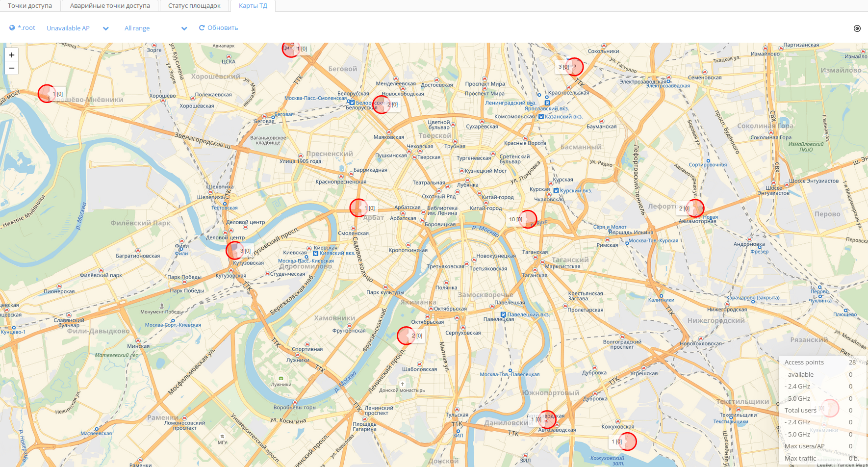Image resolution: width=868 pixels, height=467 pixels.
Task: Click the Max users/AP legend row
Action: tap(820, 446)
